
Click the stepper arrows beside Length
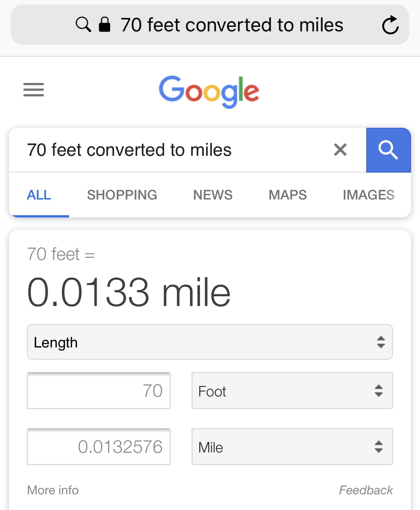380,342
